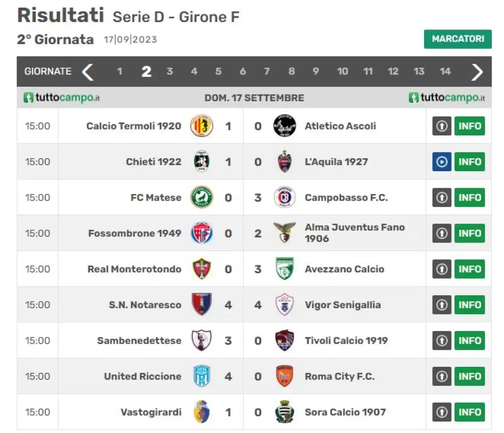Image resolution: width=504 pixels, height=433 pixels.
Task: Click the Roma City F.C. orange logo
Action: 284,376
